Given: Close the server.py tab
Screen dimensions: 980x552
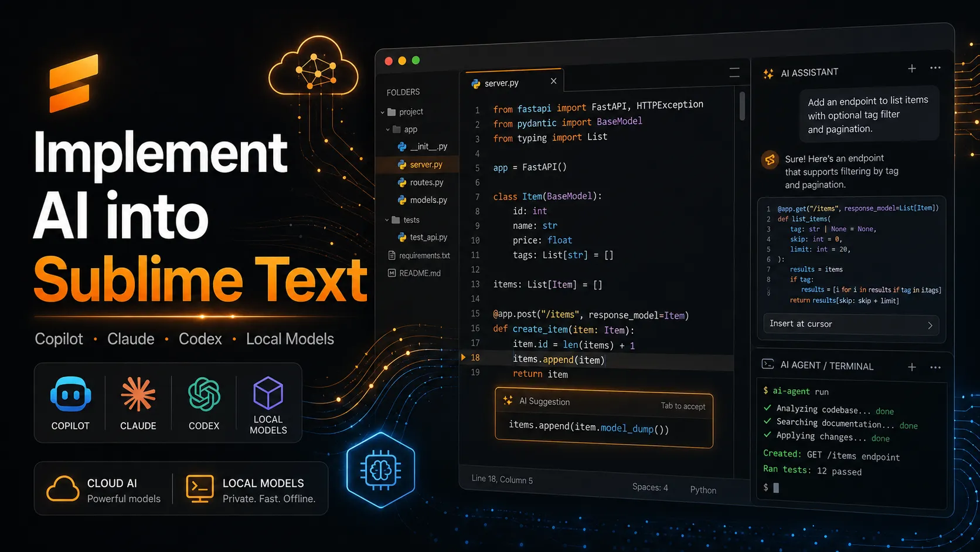Looking at the screenshot, I should coord(553,81).
